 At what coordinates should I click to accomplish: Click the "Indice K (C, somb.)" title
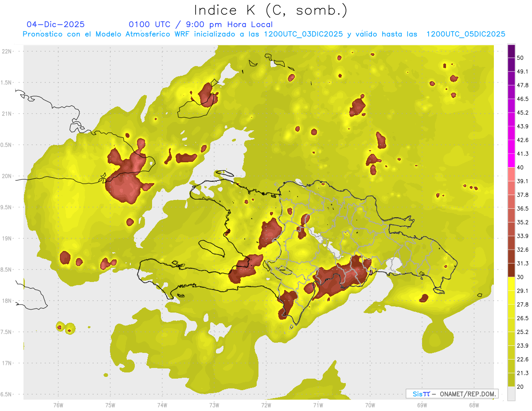[270, 10]
